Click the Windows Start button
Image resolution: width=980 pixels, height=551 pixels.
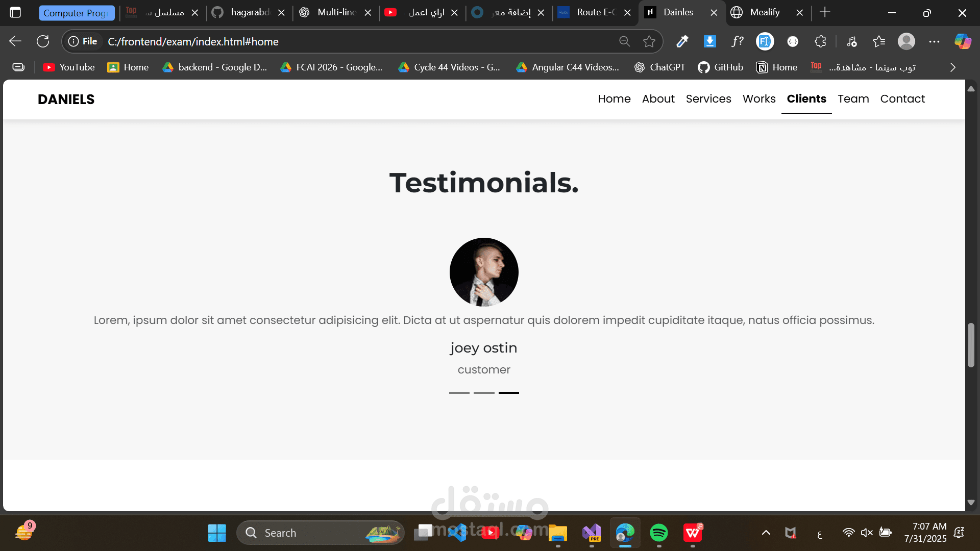coord(217,533)
